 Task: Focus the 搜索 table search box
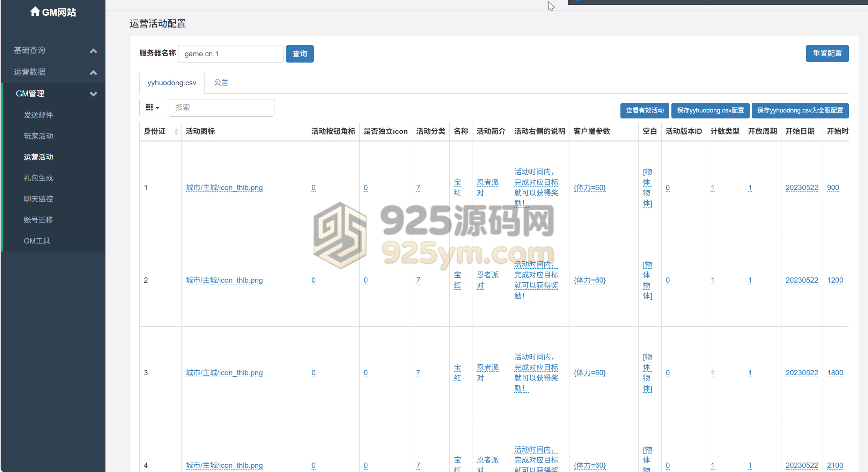click(221, 107)
